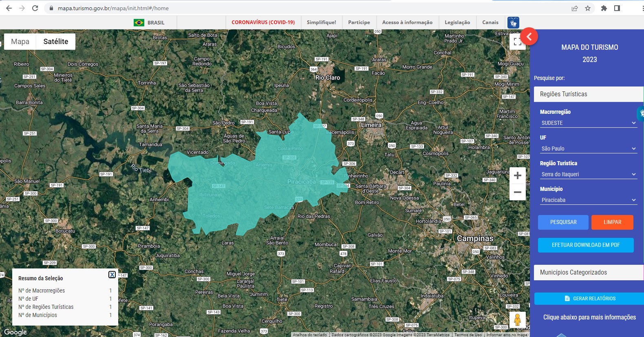The width and height of the screenshot is (644, 337).
Task: Switch map to Satélite view
Action: point(56,42)
